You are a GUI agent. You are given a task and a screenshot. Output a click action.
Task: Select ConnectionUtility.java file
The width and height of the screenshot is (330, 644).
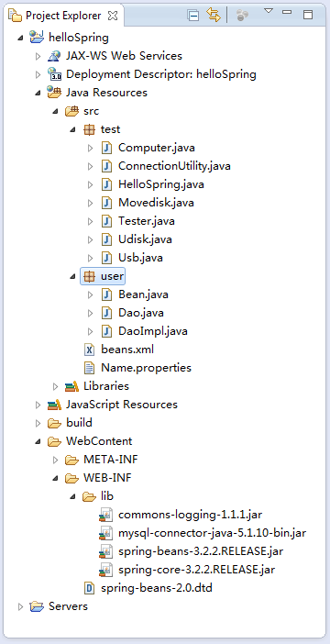point(174,166)
